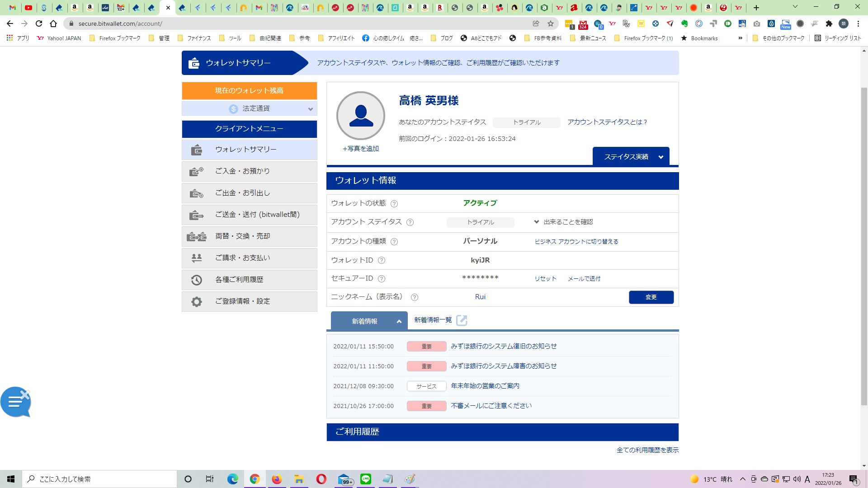This screenshot has width=868, height=488.
Task: Click Windows Start button
Action: pyautogui.click(x=11, y=479)
